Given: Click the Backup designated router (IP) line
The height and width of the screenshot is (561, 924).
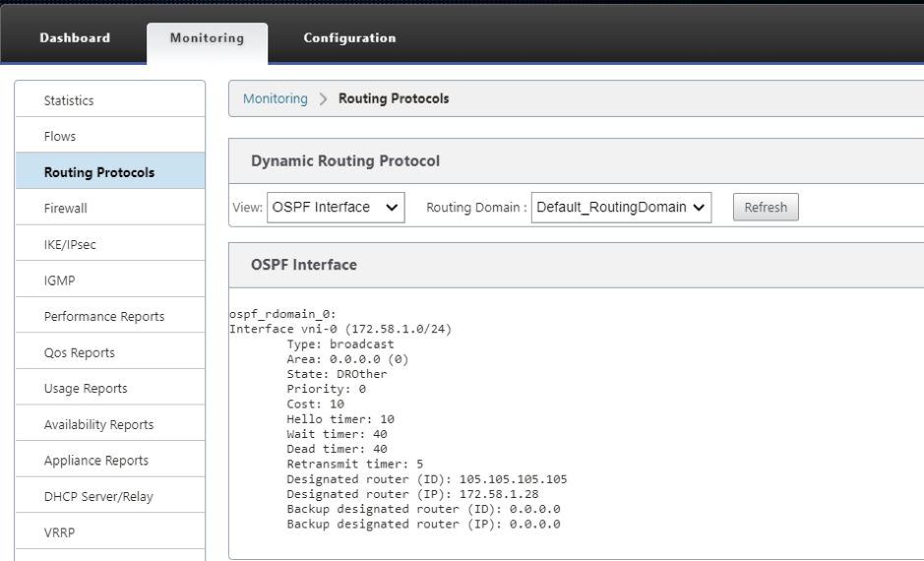Looking at the screenshot, I should pos(423,524).
